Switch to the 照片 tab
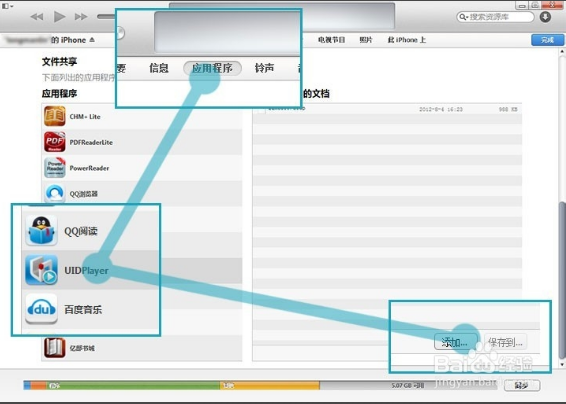566x404 pixels. [366, 40]
